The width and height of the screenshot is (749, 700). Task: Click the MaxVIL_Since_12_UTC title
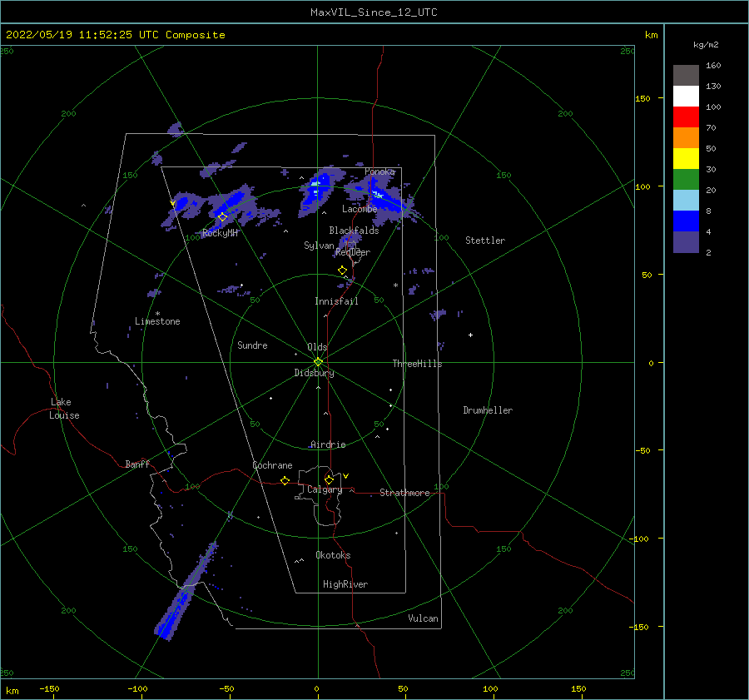click(x=374, y=12)
